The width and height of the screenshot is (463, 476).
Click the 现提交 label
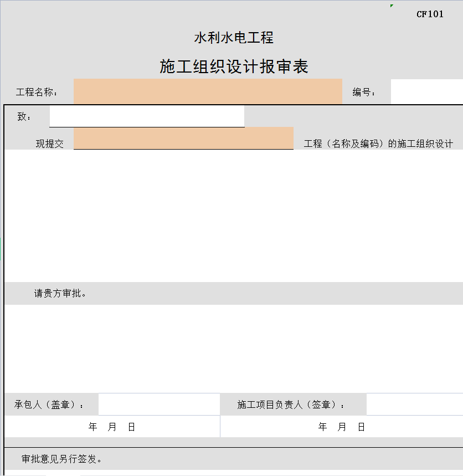[x=50, y=144]
